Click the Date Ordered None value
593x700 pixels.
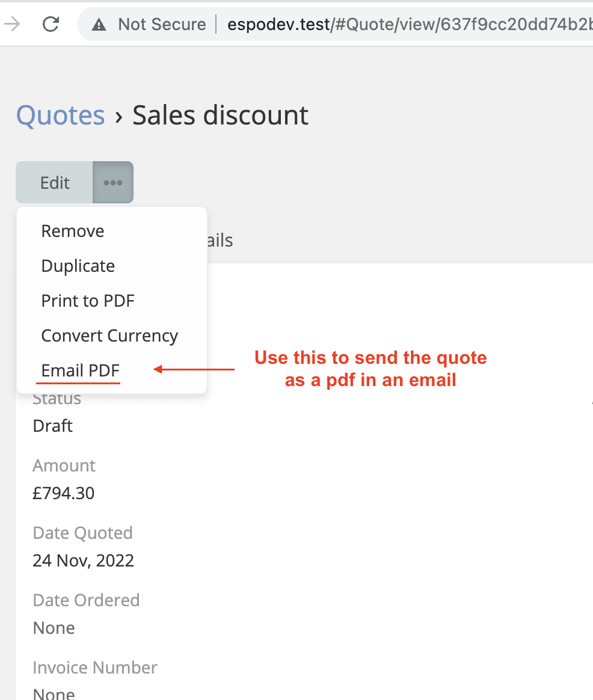tap(54, 628)
